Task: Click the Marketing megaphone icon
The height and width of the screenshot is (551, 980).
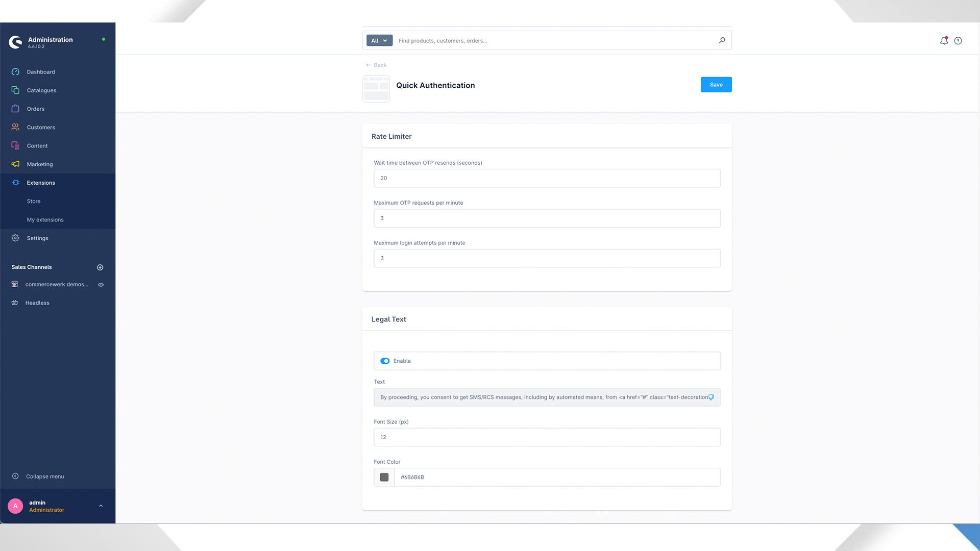Action: click(15, 164)
